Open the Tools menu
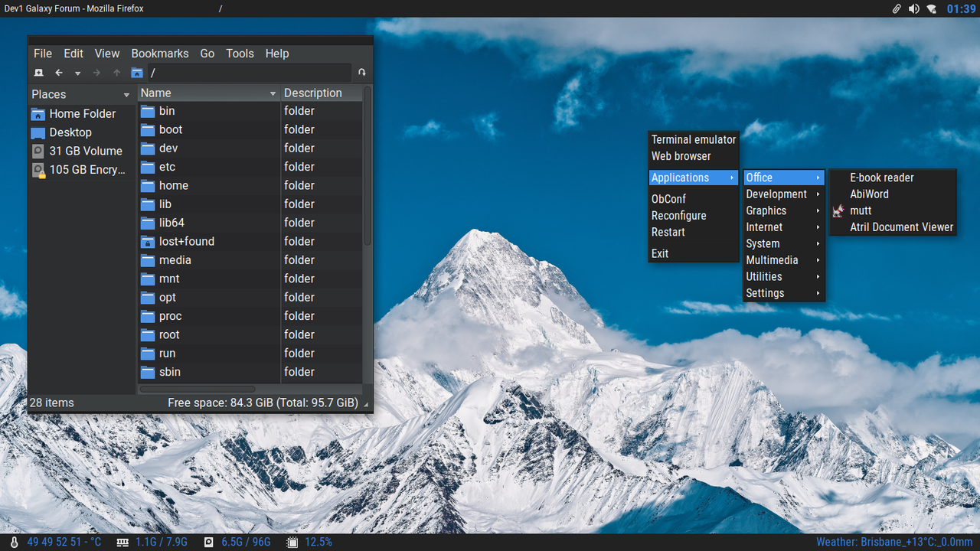Screen dimensions: 980x551 pos(240,54)
